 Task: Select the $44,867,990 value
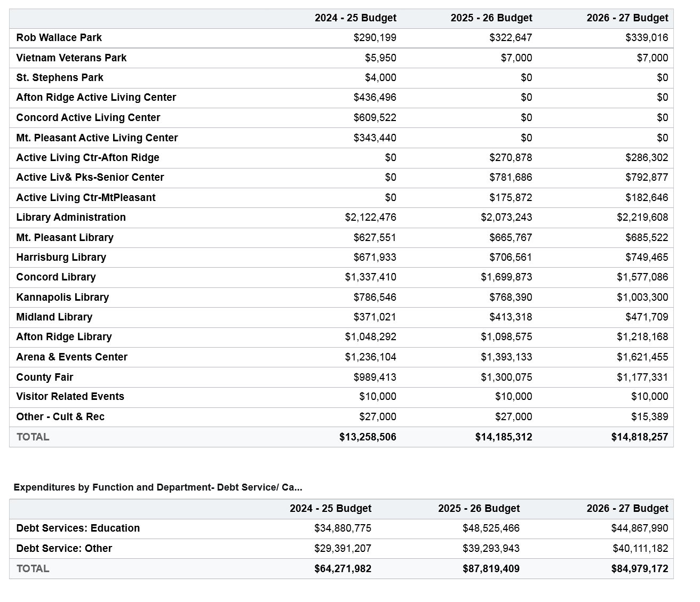[640, 528]
